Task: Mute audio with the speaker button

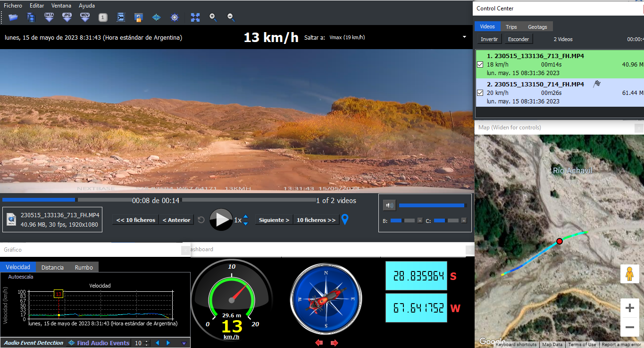Action: [389, 205]
